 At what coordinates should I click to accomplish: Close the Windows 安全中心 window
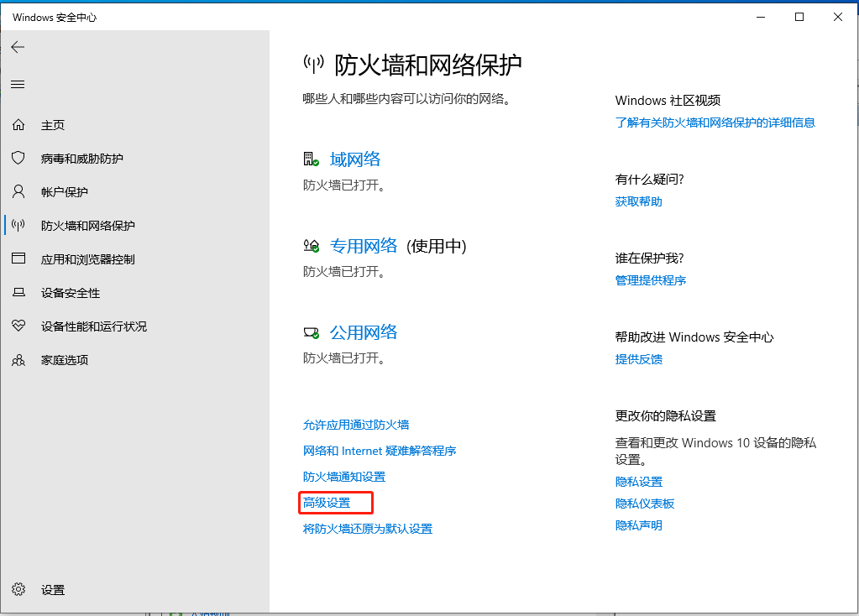(x=838, y=17)
